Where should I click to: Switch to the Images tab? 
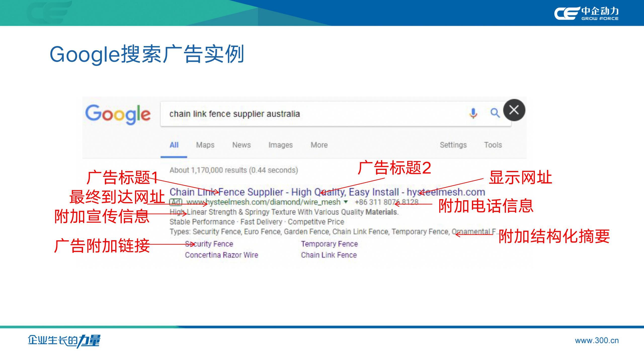(280, 145)
